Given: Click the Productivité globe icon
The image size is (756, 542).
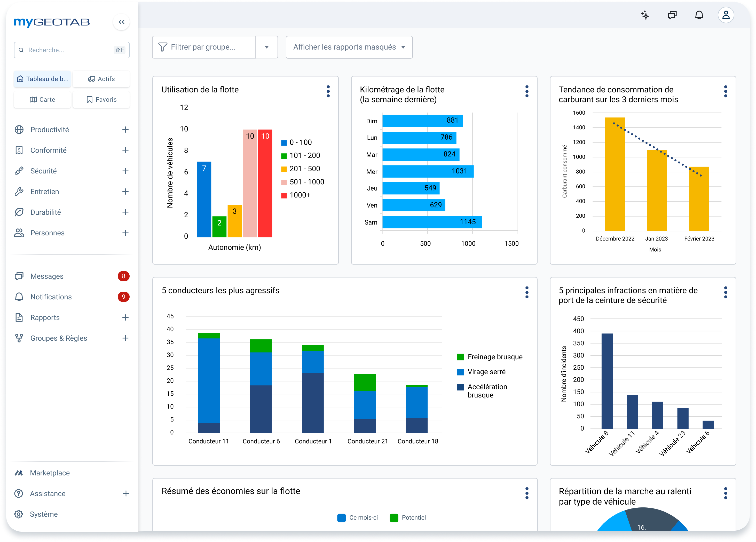Looking at the screenshot, I should point(19,130).
